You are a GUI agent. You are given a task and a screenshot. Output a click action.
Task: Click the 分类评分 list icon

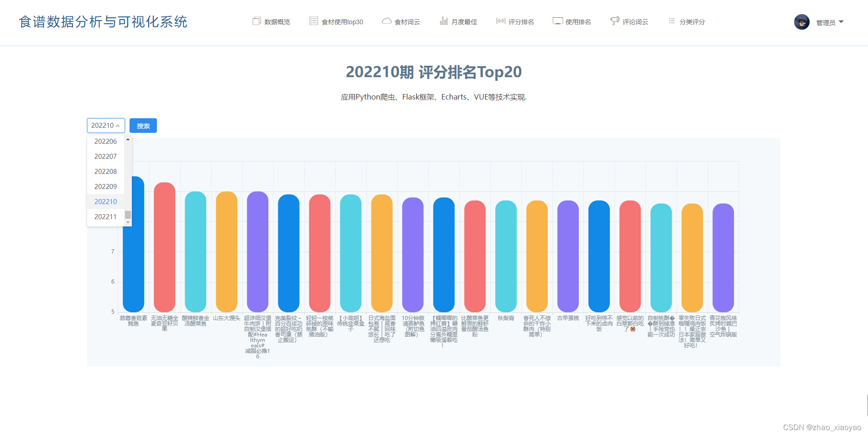pos(671,21)
